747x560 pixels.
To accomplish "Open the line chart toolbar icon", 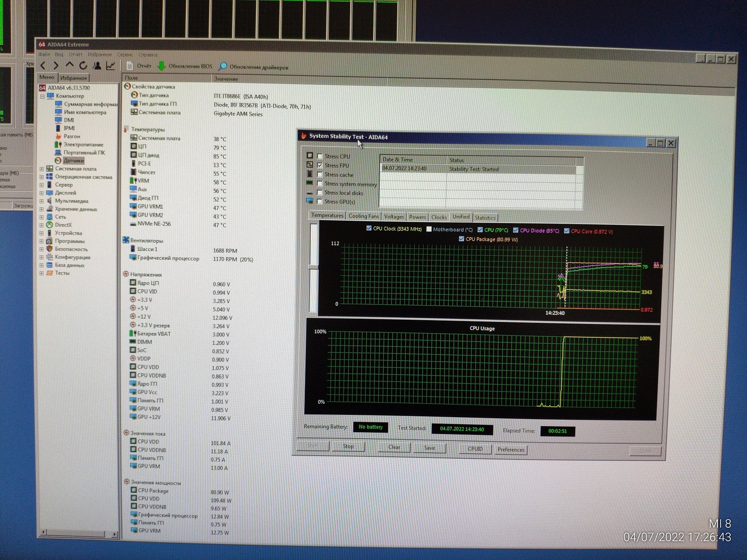I will [x=110, y=66].
